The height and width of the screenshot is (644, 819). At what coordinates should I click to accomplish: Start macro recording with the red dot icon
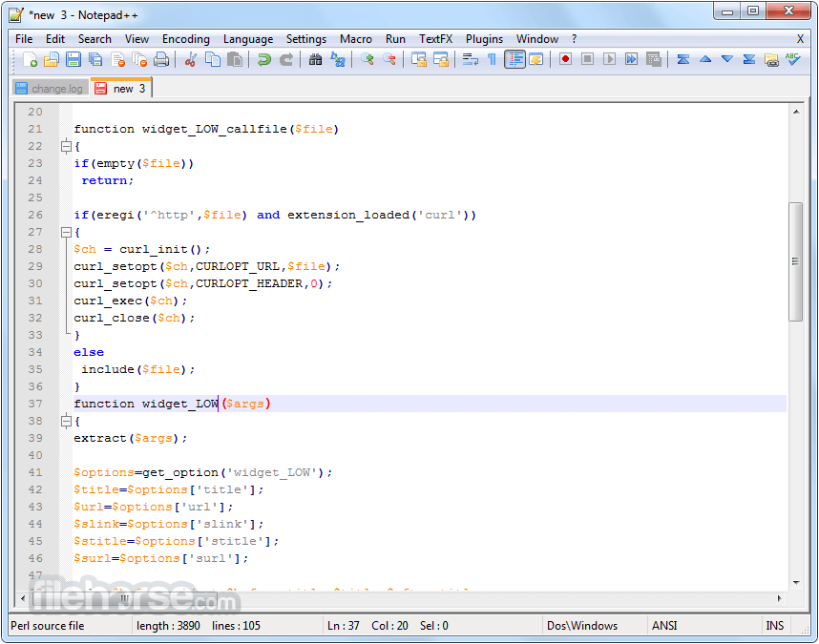(x=566, y=59)
